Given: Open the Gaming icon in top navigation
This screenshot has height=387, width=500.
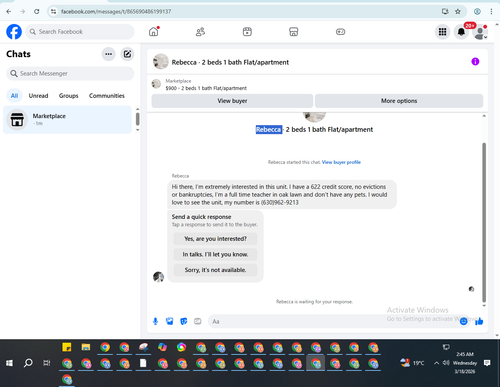Looking at the screenshot, I should coord(340,32).
